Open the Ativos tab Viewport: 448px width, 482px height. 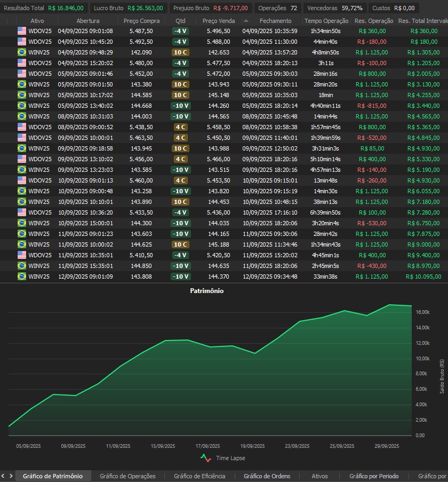[319, 476]
